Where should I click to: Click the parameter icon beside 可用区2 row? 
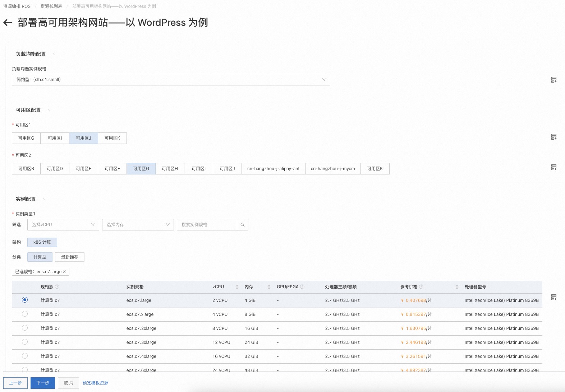[554, 167]
